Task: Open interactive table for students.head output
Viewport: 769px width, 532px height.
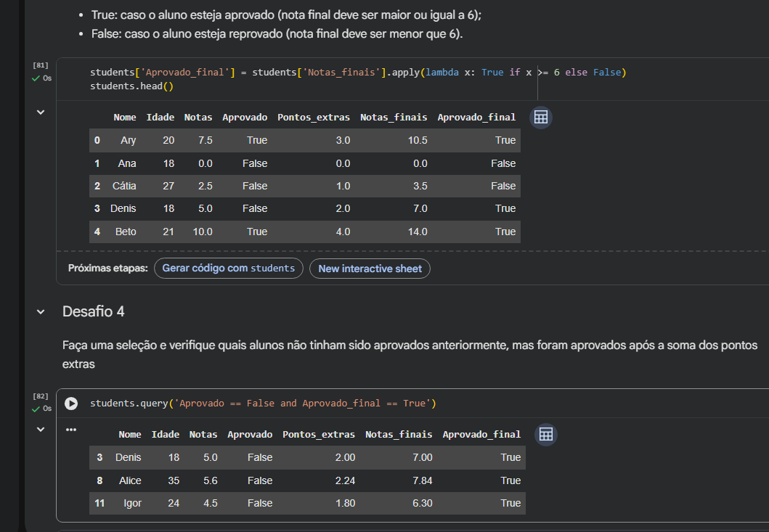Action: pos(541,117)
